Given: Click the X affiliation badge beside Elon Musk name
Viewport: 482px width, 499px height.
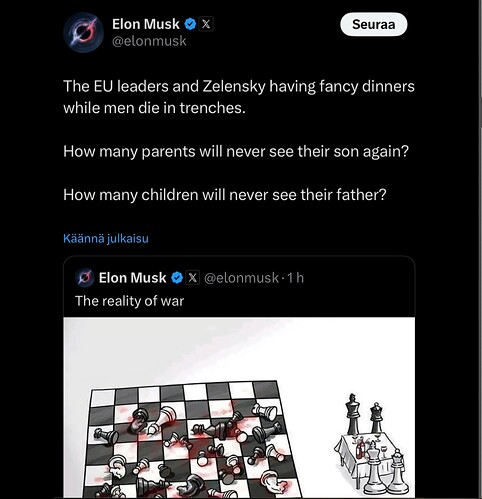Looking at the screenshot, I should pyautogui.click(x=206, y=24).
